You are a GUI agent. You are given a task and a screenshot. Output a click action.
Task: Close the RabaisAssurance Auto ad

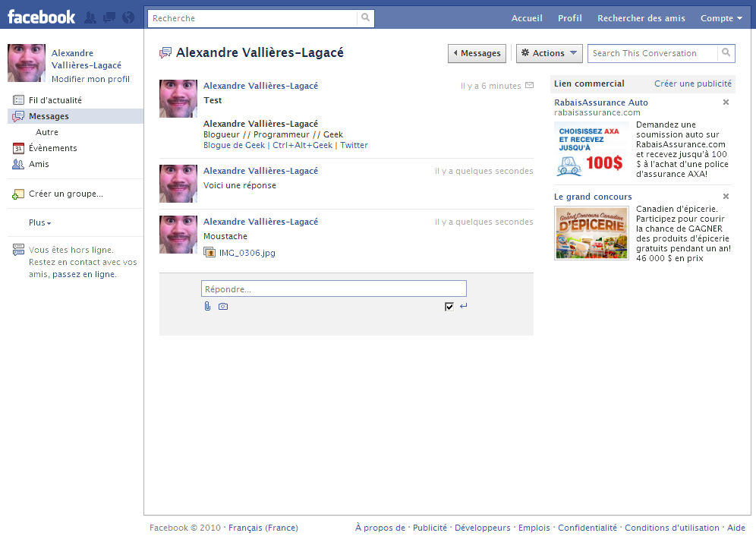pos(726,102)
